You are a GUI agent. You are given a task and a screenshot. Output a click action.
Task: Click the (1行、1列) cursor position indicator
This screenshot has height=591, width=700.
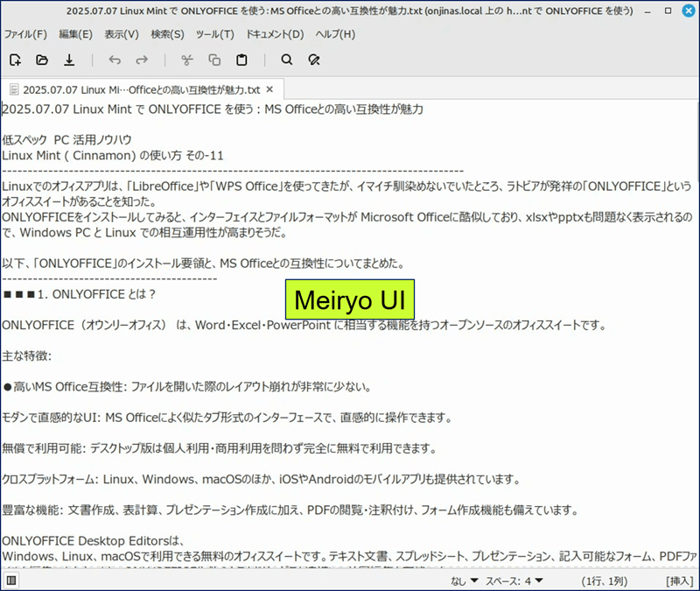[x=605, y=580]
